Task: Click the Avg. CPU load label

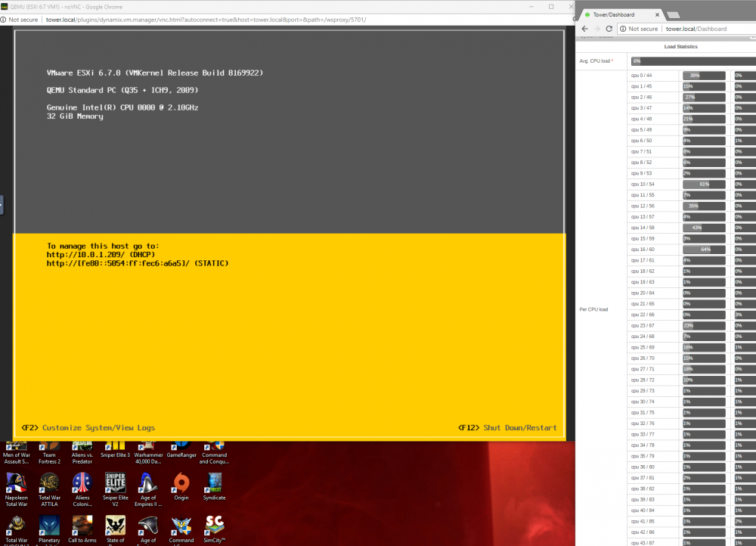Action: 596,61
